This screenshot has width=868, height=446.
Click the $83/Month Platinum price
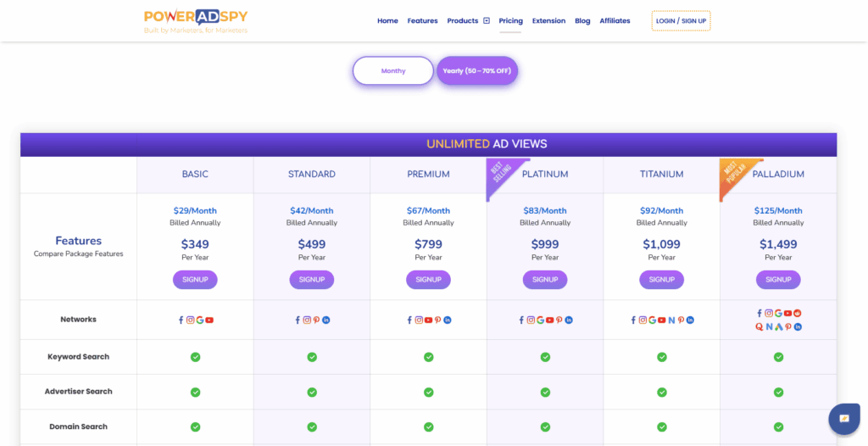(545, 210)
